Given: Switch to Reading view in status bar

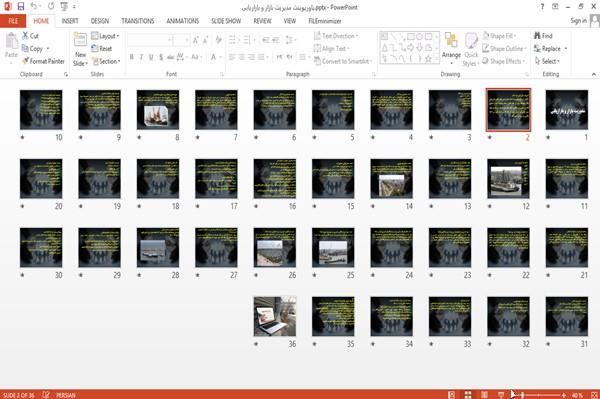Looking at the screenshot, I should [484, 395].
